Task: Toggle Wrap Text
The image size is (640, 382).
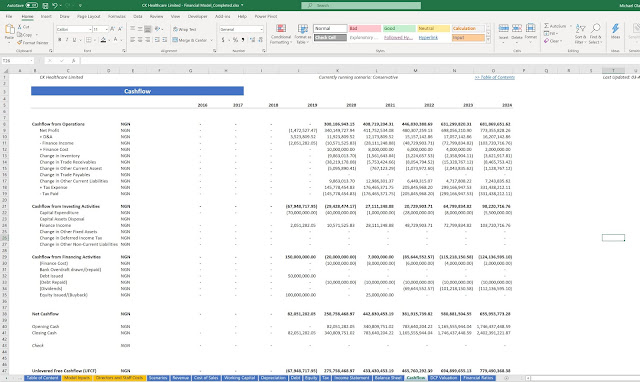Action: (184, 29)
